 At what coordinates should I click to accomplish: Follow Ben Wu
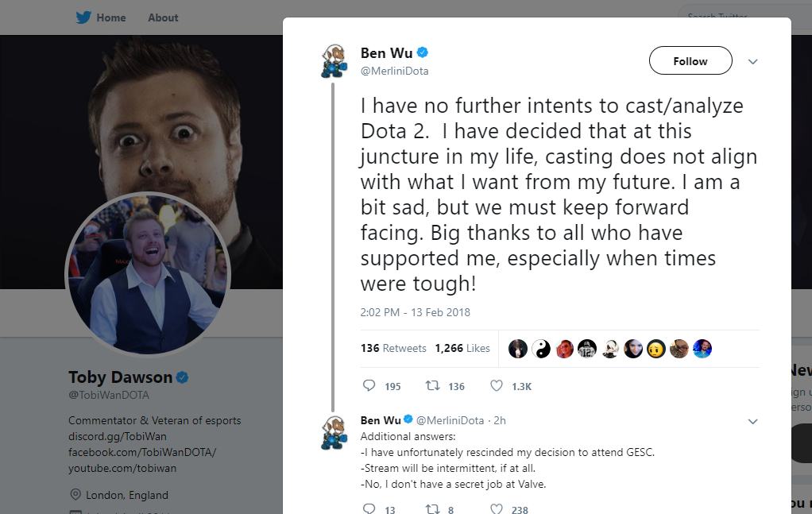coord(690,61)
